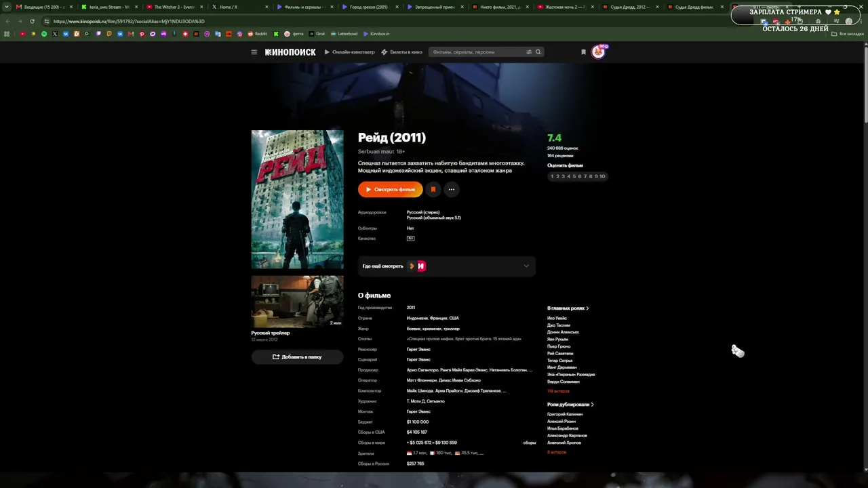The width and height of the screenshot is (868, 488).
Task: Open the Kinopoisk hamburger menu
Action: (x=254, y=52)
